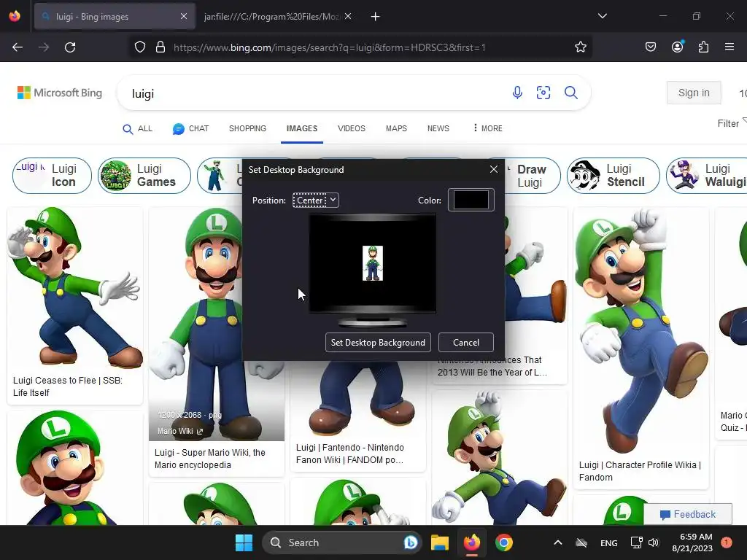Open the Mario Wiki source link

180,431
